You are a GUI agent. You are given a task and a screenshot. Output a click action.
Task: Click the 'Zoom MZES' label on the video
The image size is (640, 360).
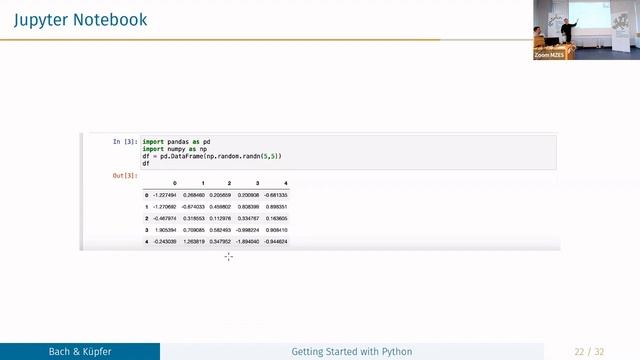pos(549,55)
